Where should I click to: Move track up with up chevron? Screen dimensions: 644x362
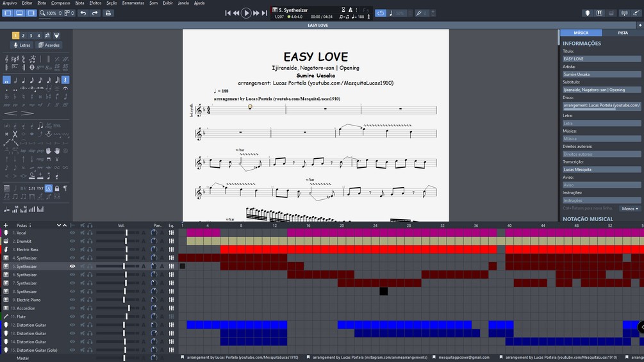(x=65, y=226)
